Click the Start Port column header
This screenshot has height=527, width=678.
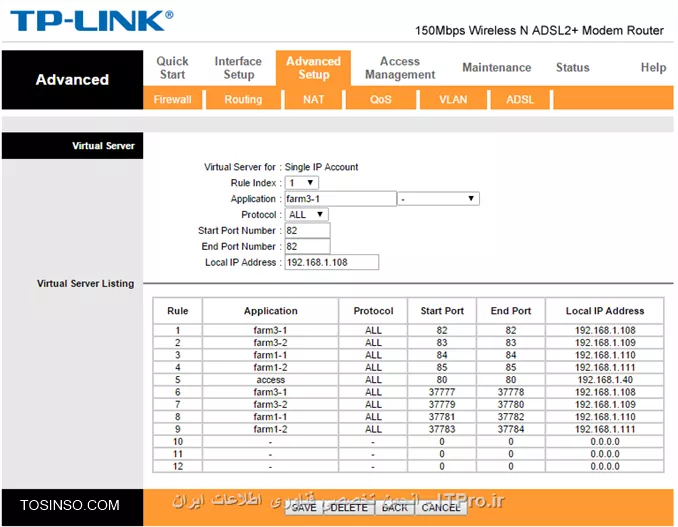[x=442, y=311]
